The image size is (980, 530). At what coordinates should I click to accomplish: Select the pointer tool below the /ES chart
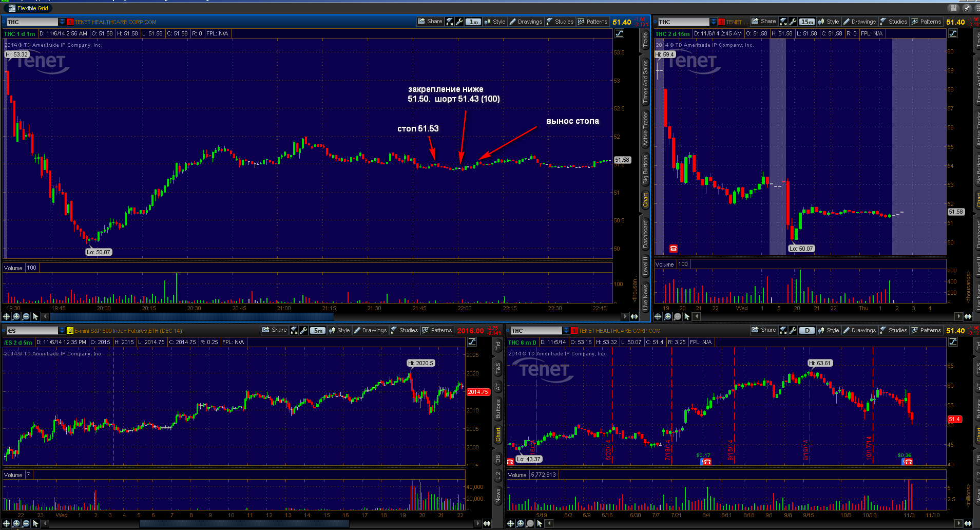pos(35,523)
